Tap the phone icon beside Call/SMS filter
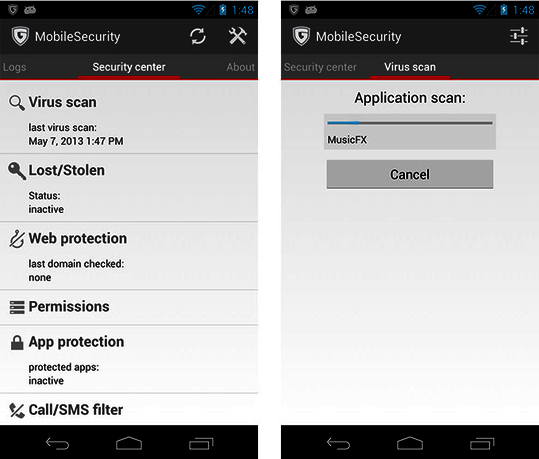 (16, 411)
